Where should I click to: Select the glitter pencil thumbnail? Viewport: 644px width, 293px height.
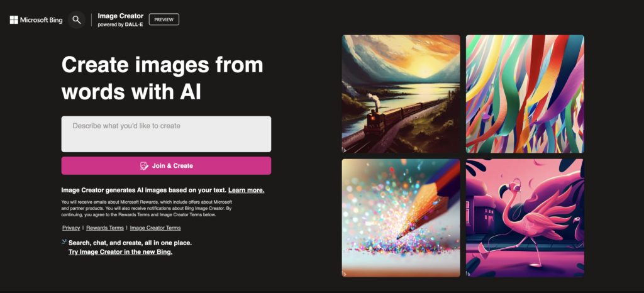pos(401,218)
